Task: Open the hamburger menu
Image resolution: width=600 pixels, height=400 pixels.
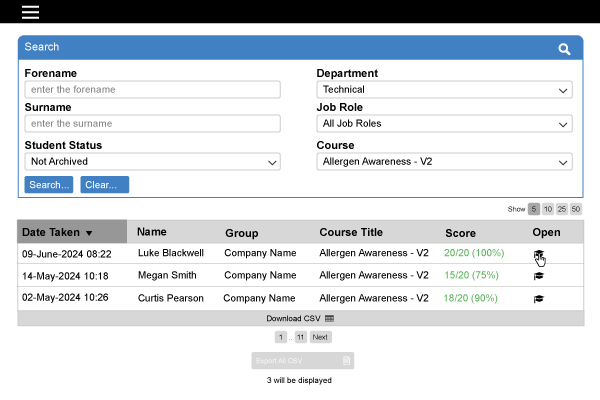Action: pos(30,12)
